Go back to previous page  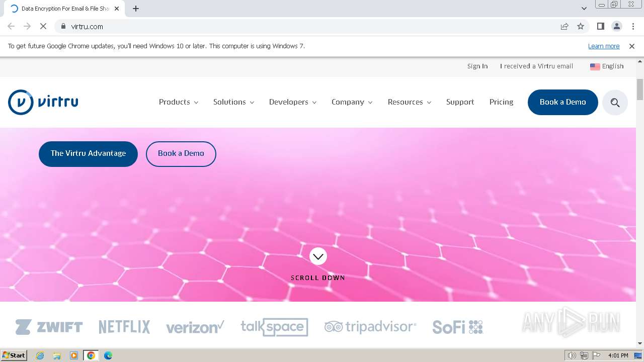(11, 26)
